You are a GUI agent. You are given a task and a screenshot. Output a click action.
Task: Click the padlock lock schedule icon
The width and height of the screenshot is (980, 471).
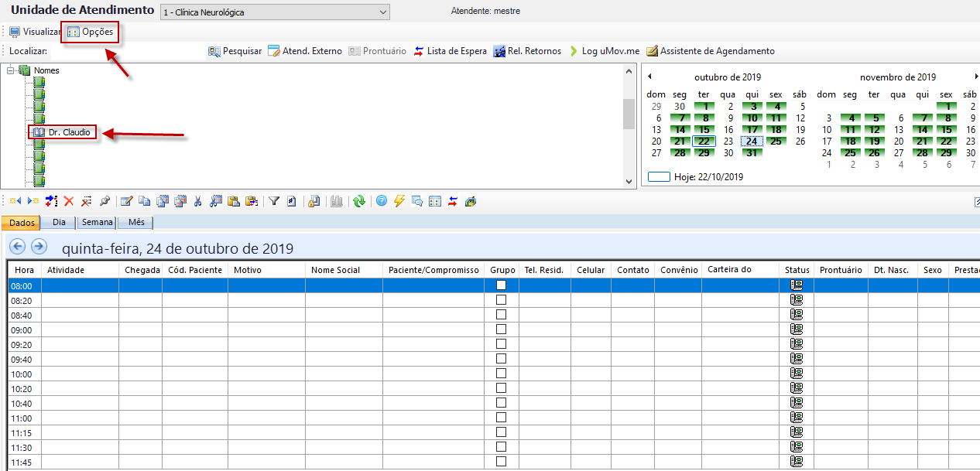click(x=314, y=201)
